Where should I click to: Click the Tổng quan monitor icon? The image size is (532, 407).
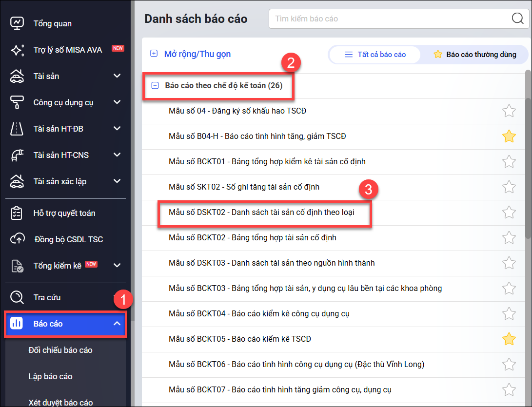[x=17, y=23]
